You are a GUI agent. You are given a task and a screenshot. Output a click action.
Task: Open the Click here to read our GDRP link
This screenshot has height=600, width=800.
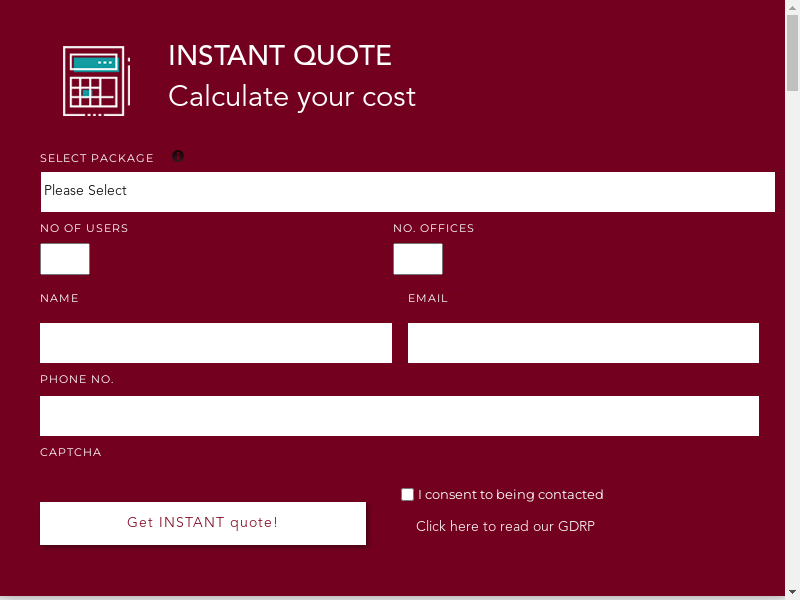point(505,526)
